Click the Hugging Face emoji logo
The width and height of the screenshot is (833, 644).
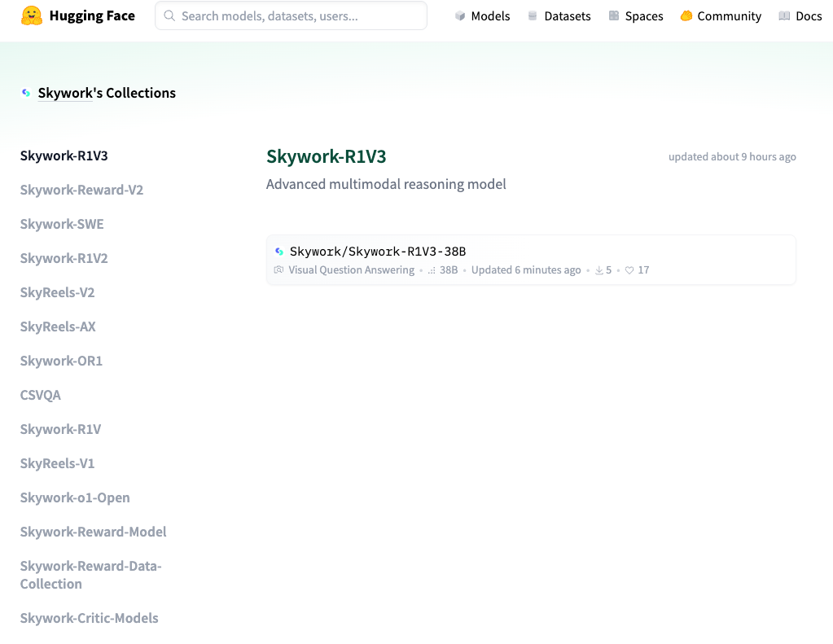point(32,15)
